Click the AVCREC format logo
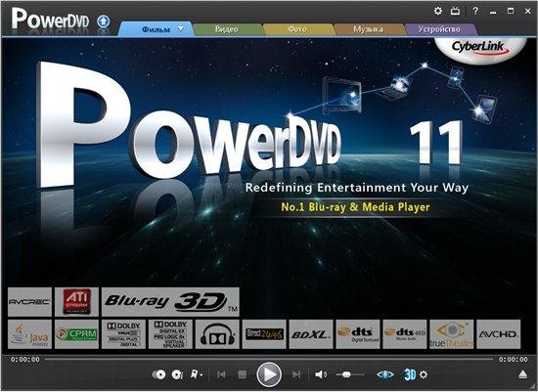 tap(30, 302)
